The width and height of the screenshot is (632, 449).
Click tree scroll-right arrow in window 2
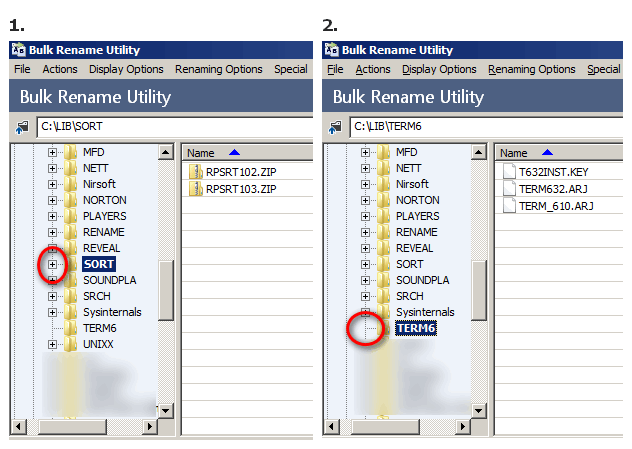point(463,426)
